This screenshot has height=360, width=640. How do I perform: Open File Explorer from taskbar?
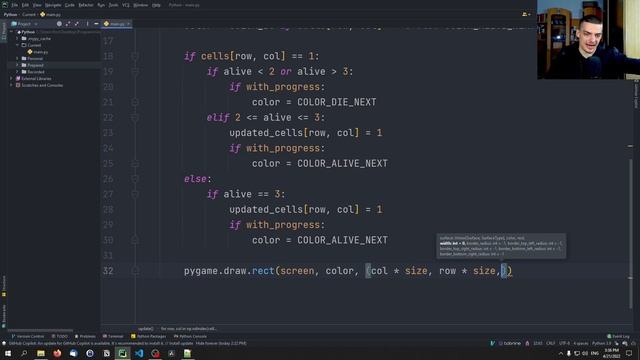coord(41,353)
